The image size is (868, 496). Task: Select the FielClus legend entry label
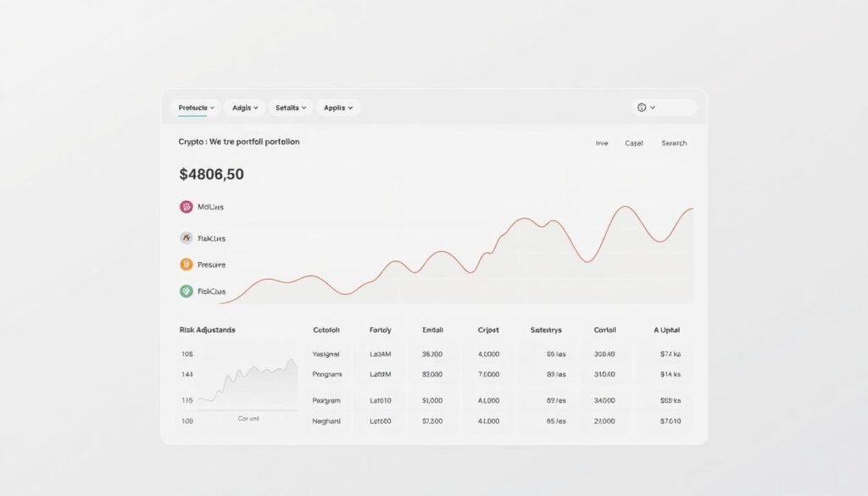(x=213, y=291)
